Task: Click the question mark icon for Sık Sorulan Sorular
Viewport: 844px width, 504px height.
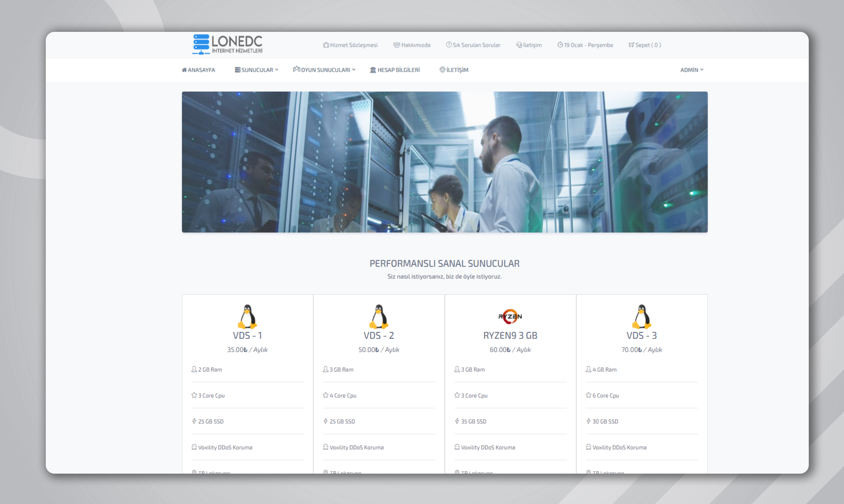Action: click(x=449, y=45)
